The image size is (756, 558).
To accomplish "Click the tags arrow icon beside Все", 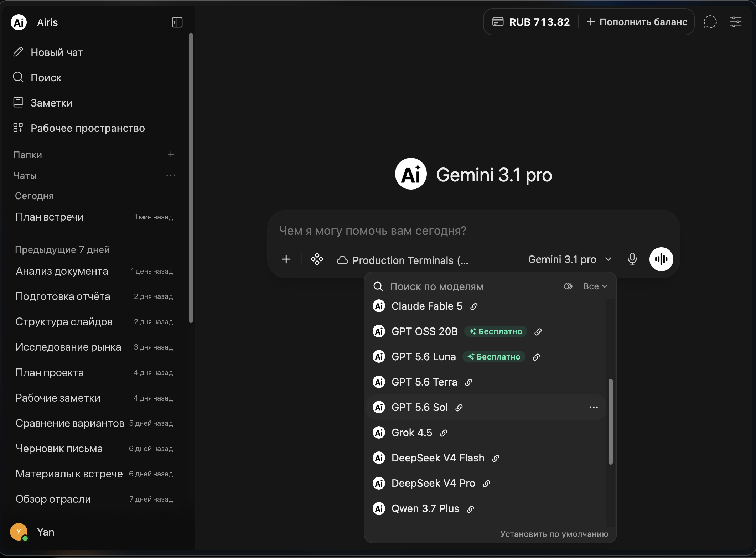I will pyautogui.click(x=568, y=286).
